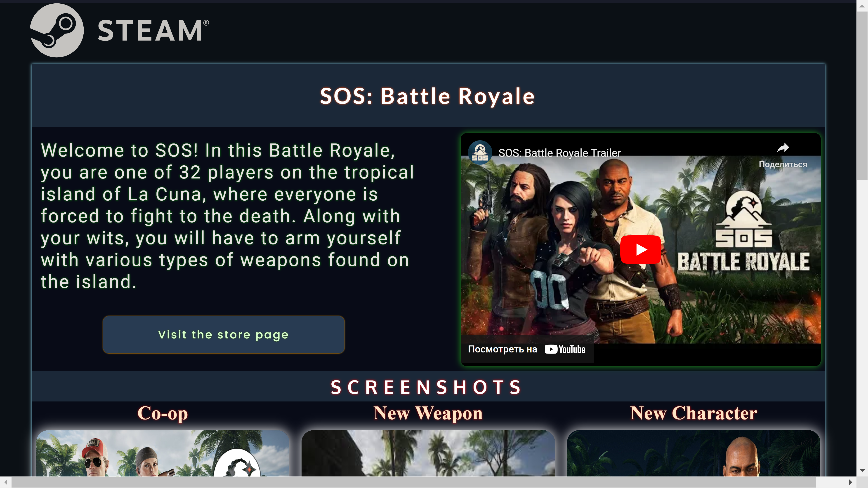
Task: Open the video on YouTube via logo
Action: click(x=565, y=349)
